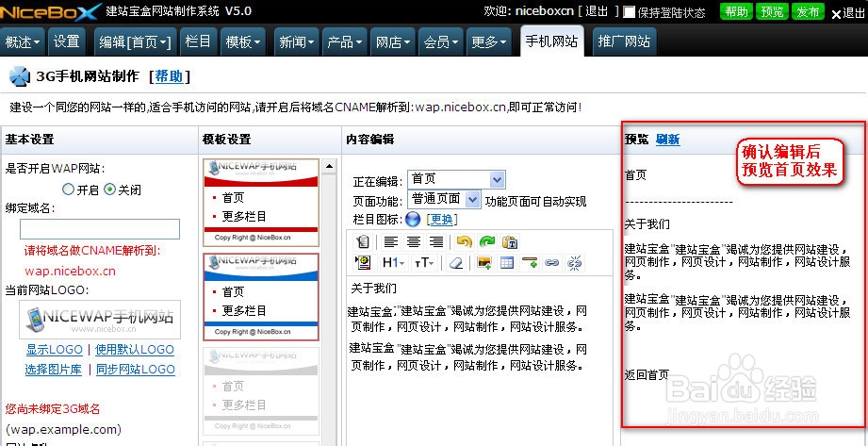Viewport: 868px width, 446px height.
Task: Open the 网店 menu
Action: 392,42
